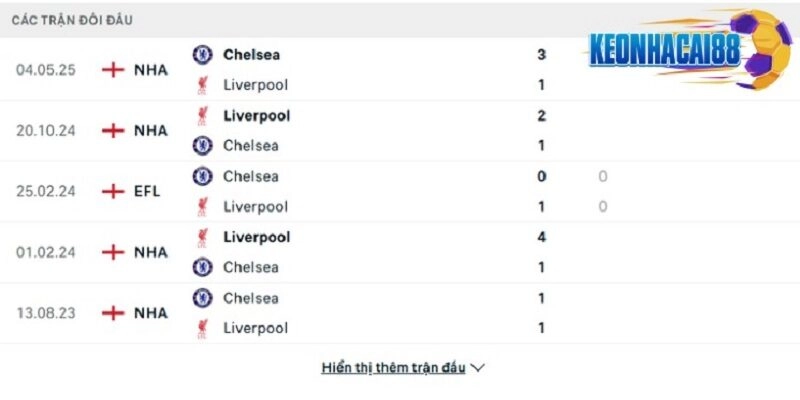
Task: Click the Chelsea crest in 04.05.25 match
Action: [x=202, y=54]
